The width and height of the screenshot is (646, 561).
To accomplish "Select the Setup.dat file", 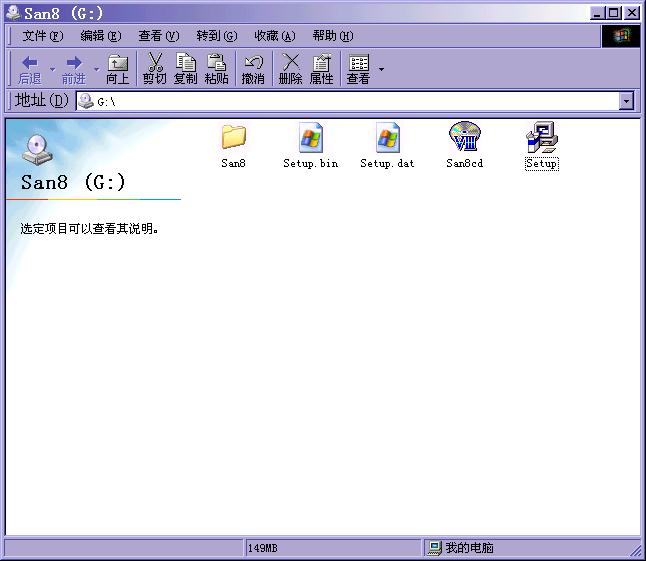I will pyautogui.click(x=387, y=138).
